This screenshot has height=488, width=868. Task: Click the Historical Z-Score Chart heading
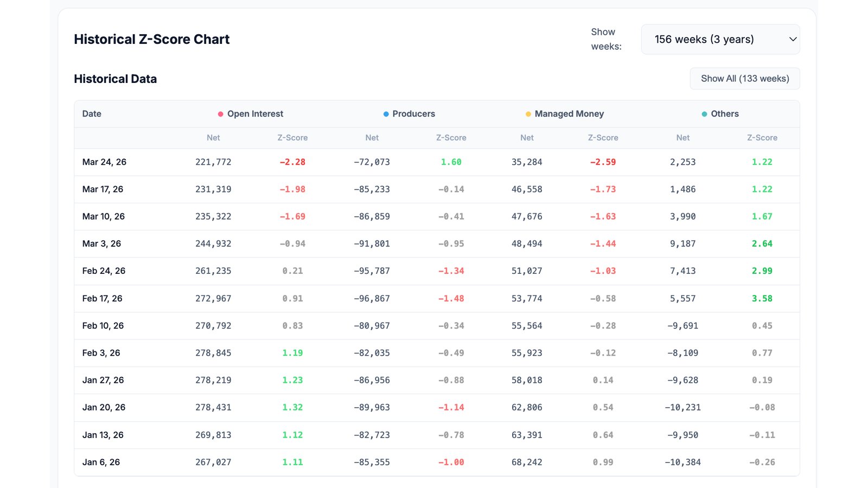pyautogui.click(x=152, y=39)
